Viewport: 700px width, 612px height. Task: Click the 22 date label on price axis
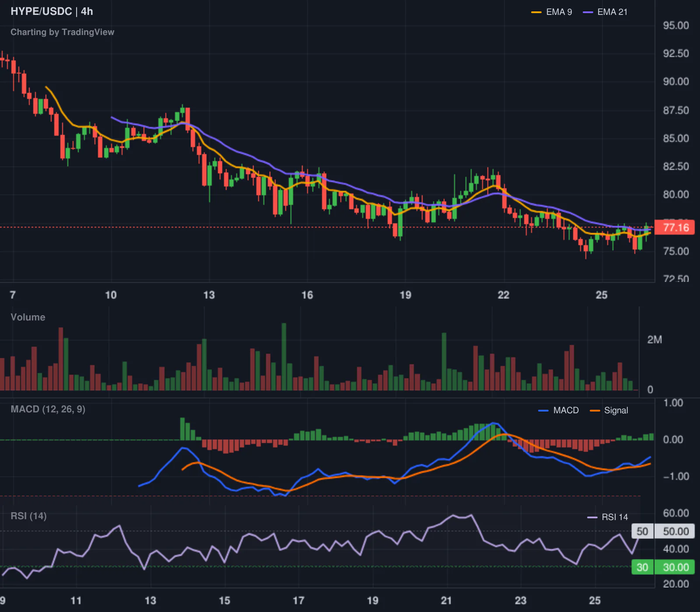coord(504,295)
